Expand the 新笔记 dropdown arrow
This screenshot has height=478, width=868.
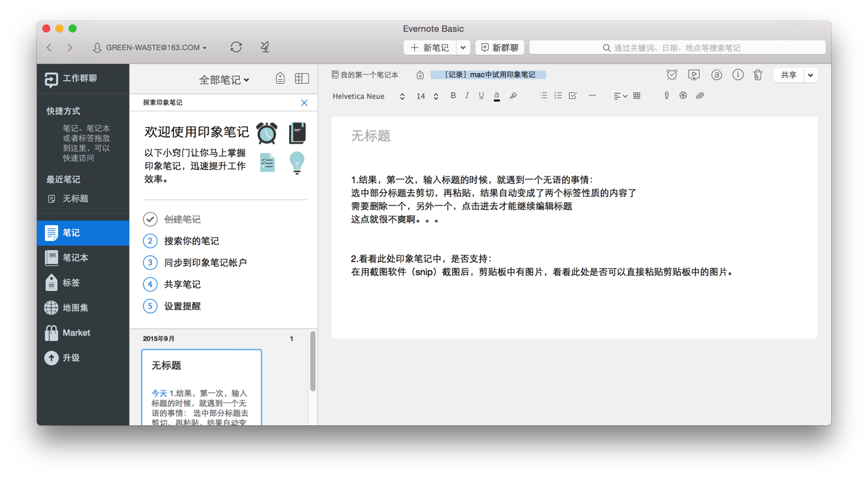pos(464,47)
